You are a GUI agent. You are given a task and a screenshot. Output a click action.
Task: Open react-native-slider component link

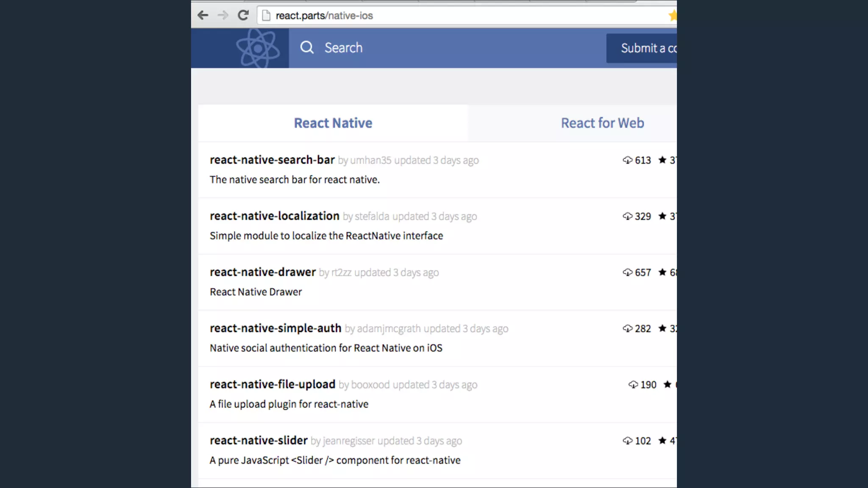[x=259, y=441]
